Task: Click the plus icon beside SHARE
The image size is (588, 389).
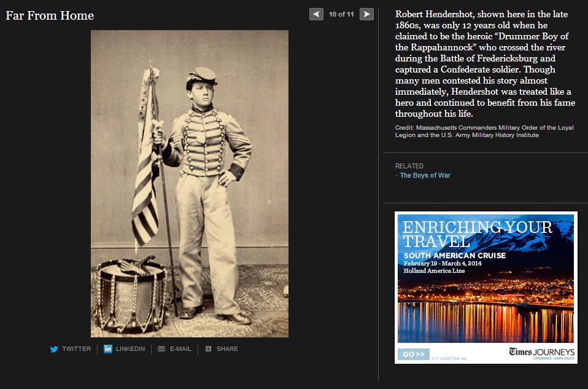Action: [x=209, y=349]
